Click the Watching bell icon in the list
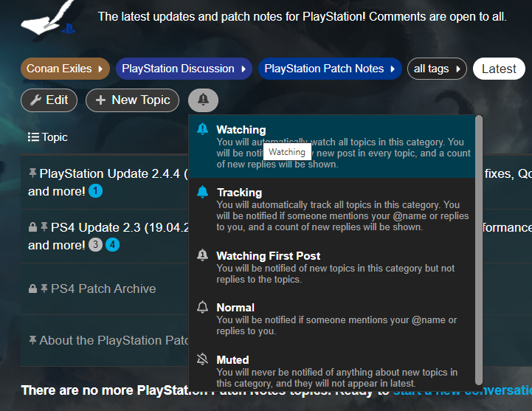The height and width of the screenshot is (411, 532). pos(203,129)
